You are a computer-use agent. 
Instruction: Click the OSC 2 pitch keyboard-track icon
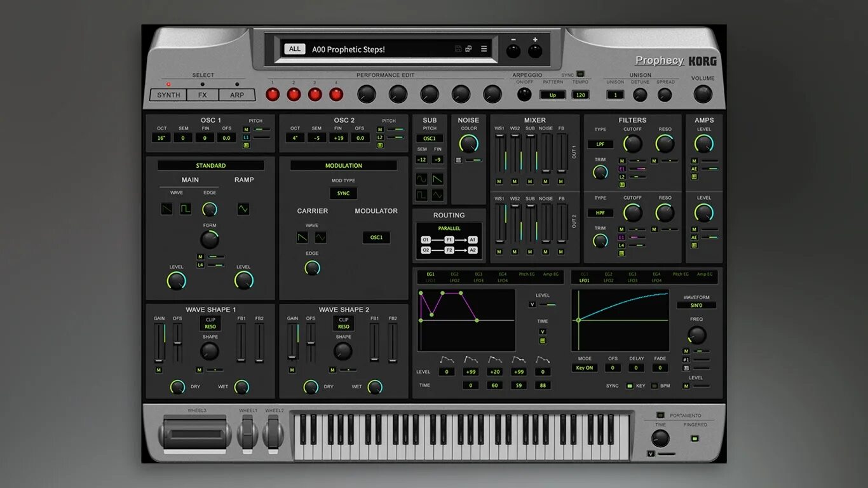380,145
